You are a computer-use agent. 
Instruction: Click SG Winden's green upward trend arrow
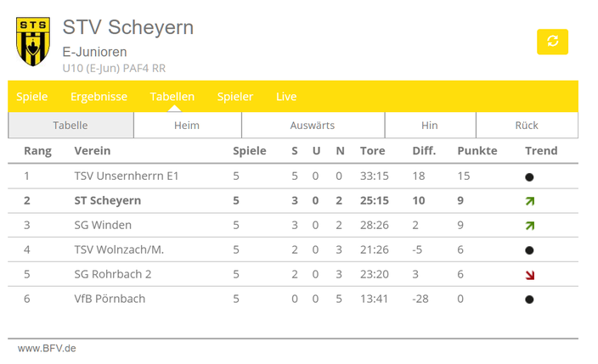pyautogui.click(x=530, y=226)
